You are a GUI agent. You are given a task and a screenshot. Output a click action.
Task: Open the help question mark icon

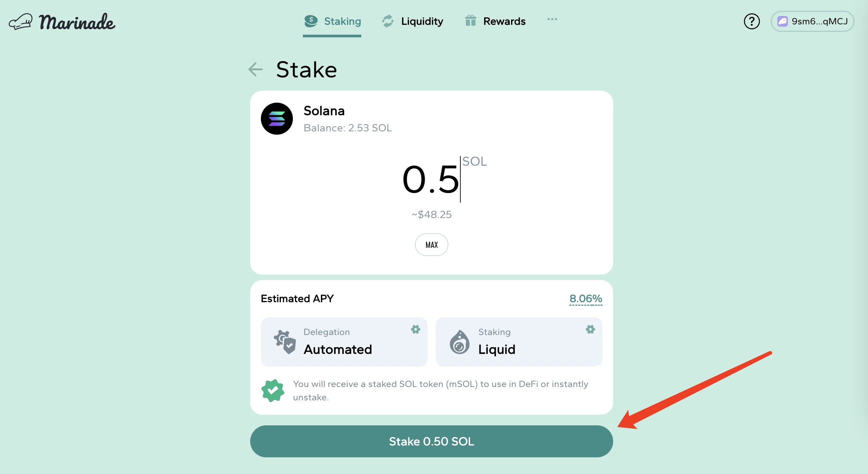point(752,22)
